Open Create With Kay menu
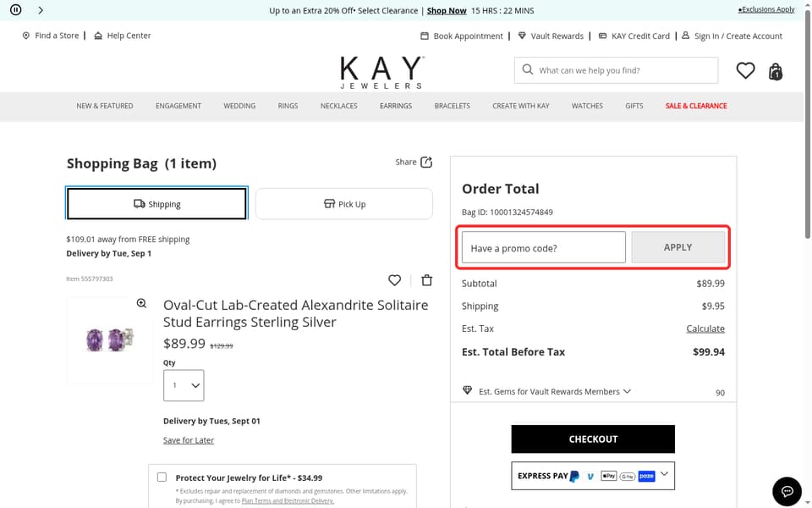812x508 pixels. click(x=520, y=106)
